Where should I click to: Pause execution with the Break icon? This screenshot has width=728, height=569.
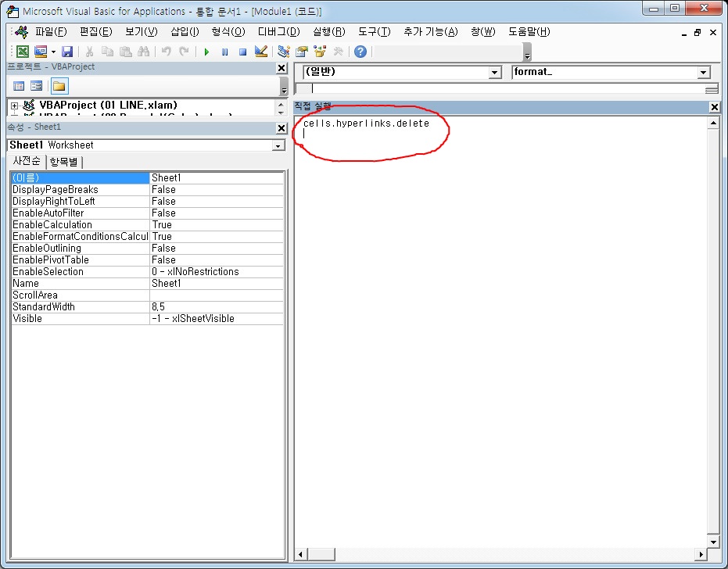pos(224,52)
